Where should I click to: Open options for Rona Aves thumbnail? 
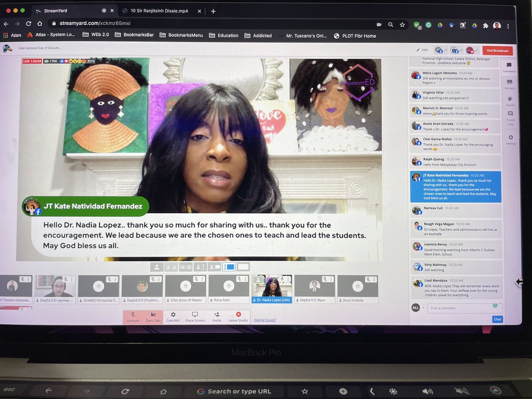click(x=246, y=279)
